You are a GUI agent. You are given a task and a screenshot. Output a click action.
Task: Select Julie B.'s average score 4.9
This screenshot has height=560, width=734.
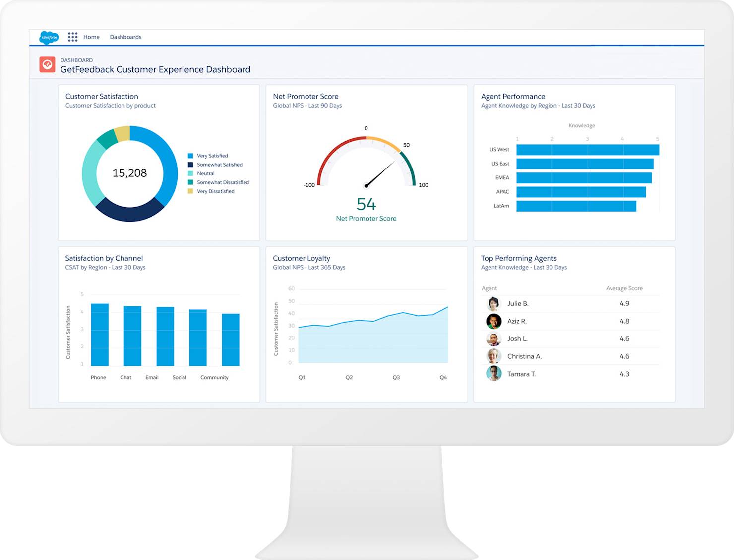tap(625, 303)
